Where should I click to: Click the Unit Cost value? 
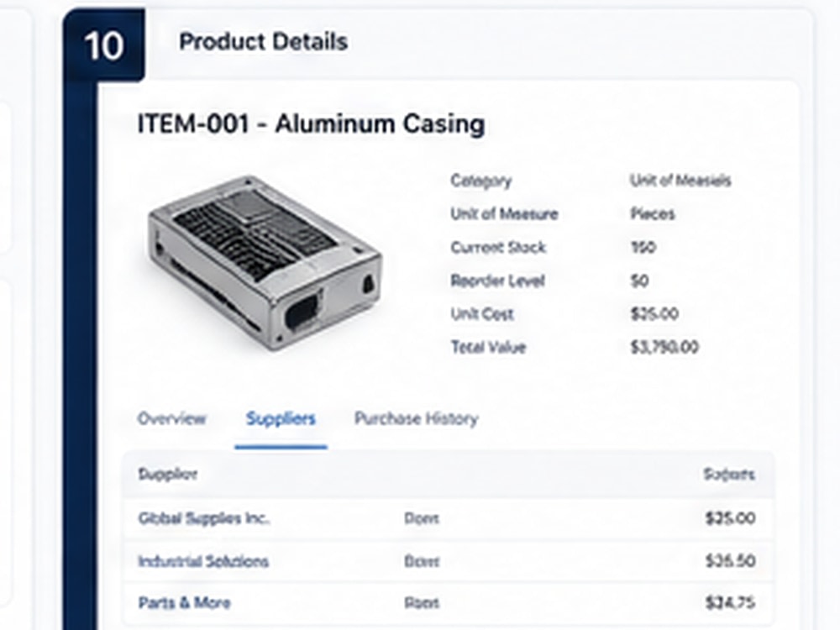(x=654, y=313)
